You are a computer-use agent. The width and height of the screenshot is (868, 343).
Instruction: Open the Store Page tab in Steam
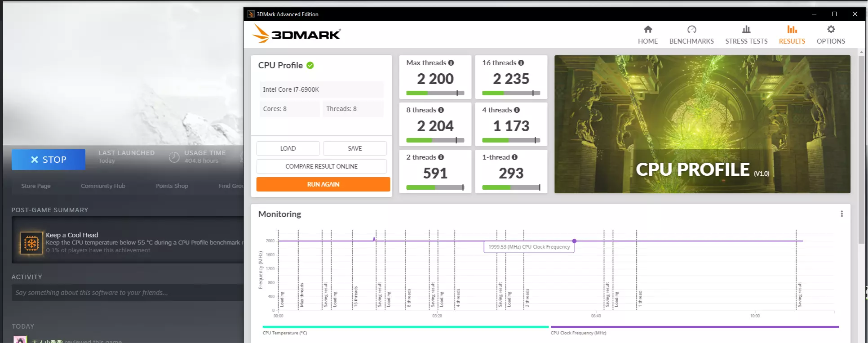(36, 186)
